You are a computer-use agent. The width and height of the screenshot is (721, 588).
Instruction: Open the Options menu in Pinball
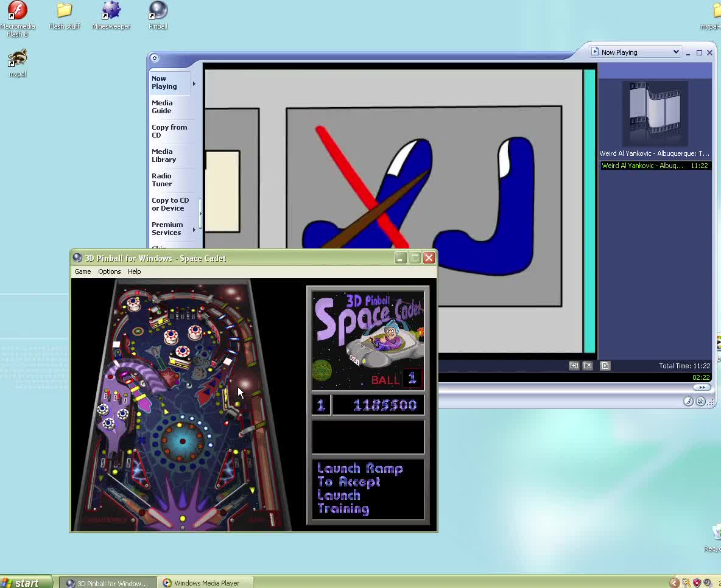(x=109, y=271)
